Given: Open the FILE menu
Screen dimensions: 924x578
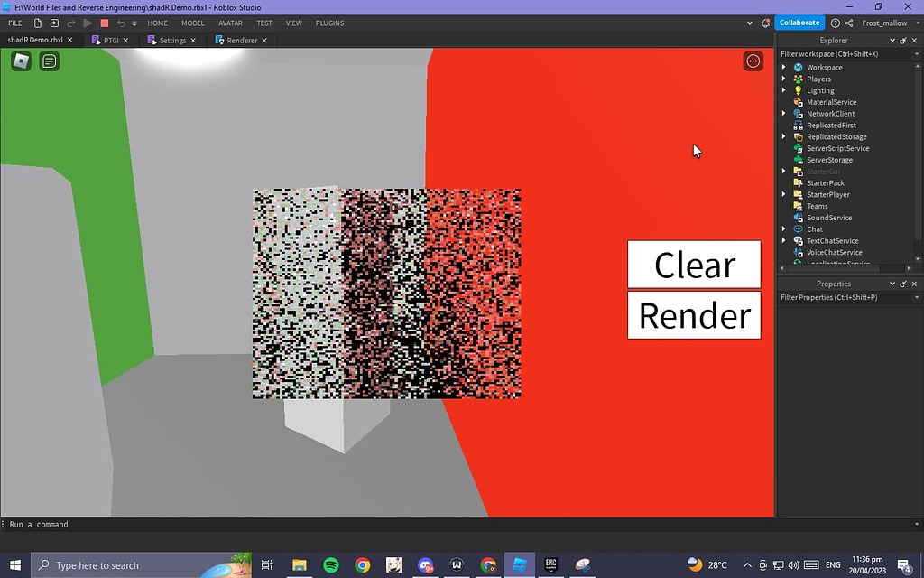Looking at the screenshot, I should [x=14, y=23].
